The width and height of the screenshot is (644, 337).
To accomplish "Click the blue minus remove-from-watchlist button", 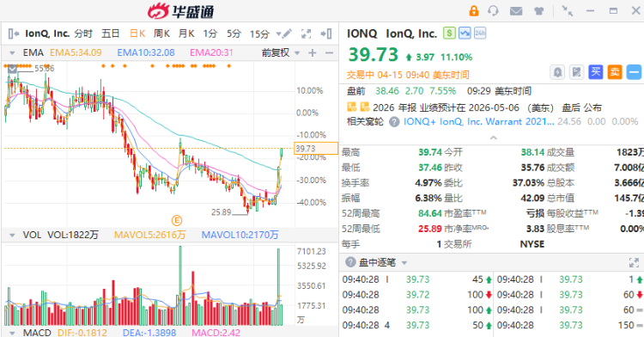I will pyautogui.click(x=635, y=73).
